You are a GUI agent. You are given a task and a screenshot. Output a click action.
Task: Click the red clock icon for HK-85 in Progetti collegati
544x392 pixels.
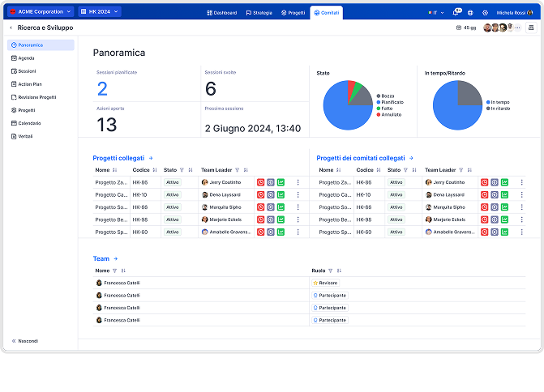[x=260, y=182]
